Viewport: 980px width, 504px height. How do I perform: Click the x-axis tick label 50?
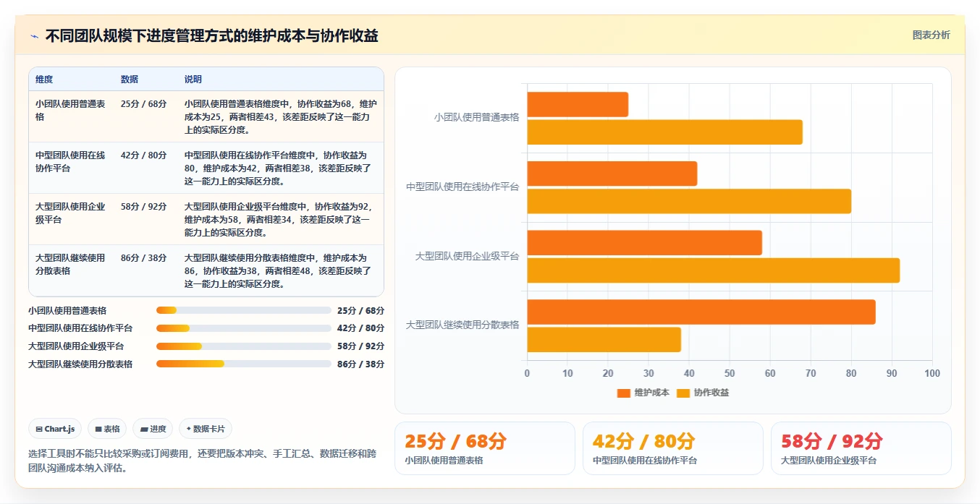(x=730, y=374)
